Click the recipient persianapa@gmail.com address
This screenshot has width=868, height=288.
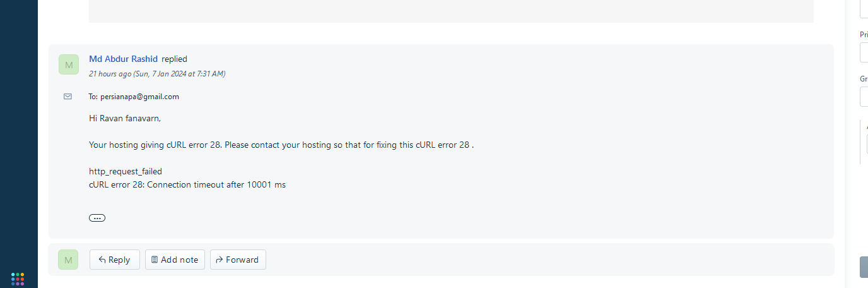coord(139,97)
